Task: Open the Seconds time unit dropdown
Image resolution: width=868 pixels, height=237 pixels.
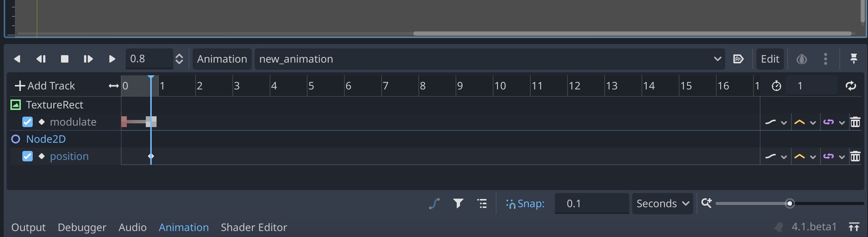Action: pos(662,203)
